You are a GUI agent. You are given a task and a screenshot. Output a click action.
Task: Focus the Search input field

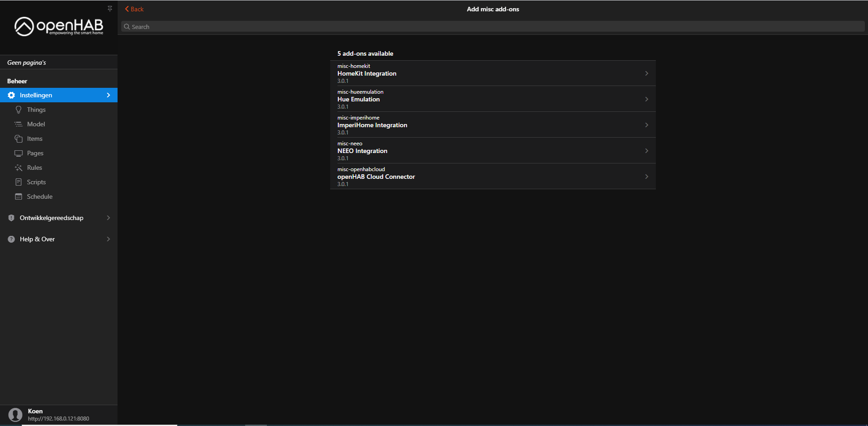[493, 27]
